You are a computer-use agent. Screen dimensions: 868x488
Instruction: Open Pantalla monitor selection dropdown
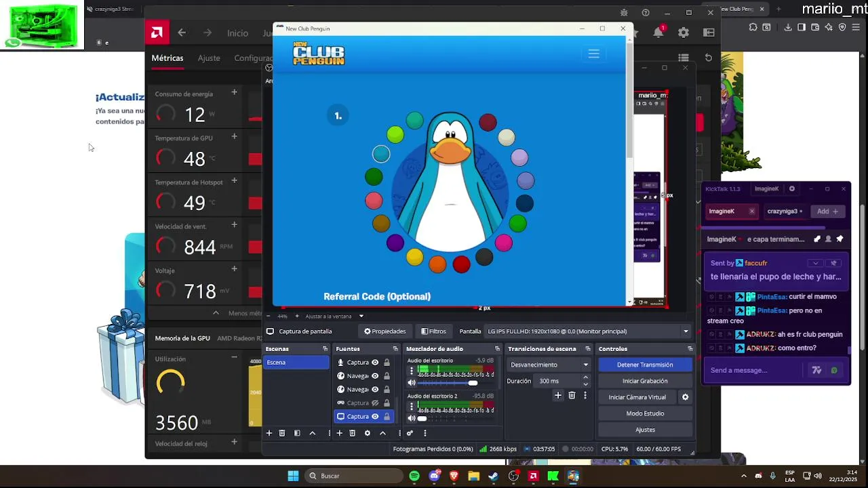coord(587,331)
